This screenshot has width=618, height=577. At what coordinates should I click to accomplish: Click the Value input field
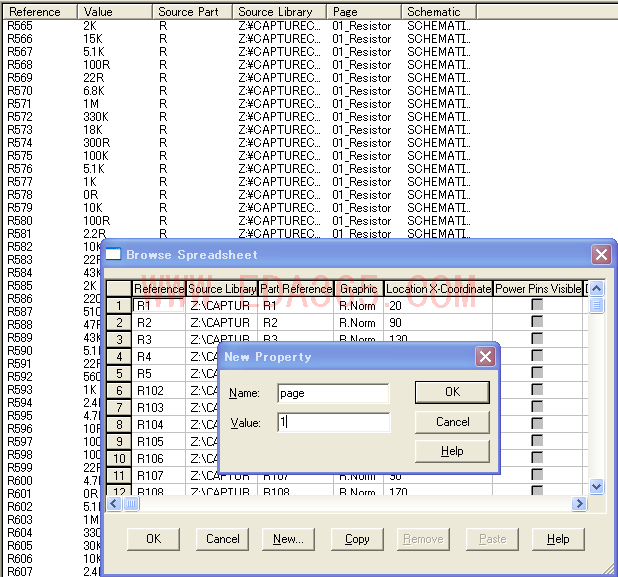click(333, 422)
